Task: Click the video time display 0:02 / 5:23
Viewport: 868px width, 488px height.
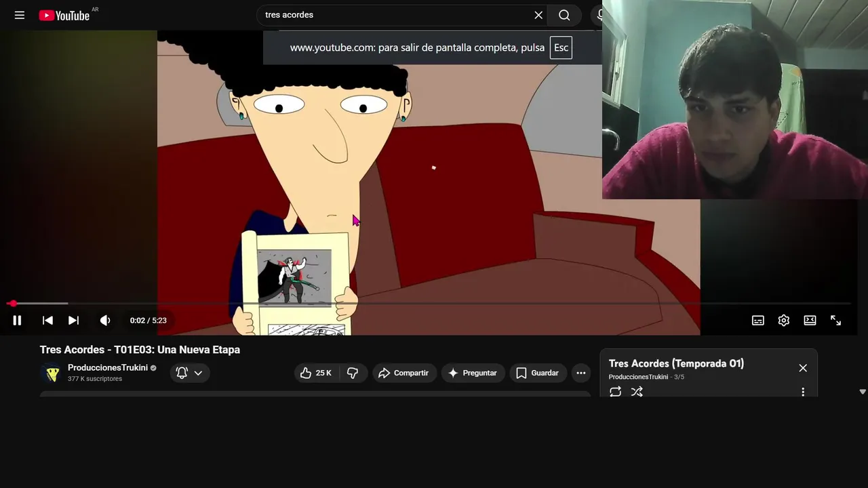Action: point(149,321)
